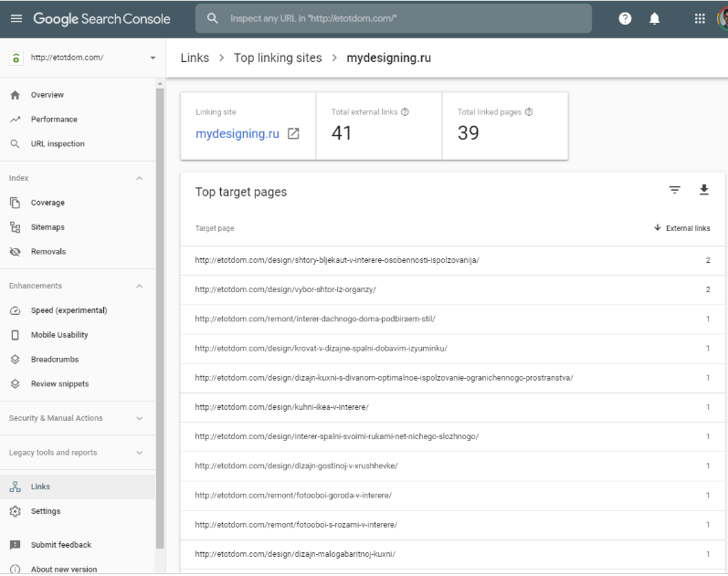This screenshot has height=576, width=728.
Task: Expand Legacy tools and reports section
Action: [140, 453]
